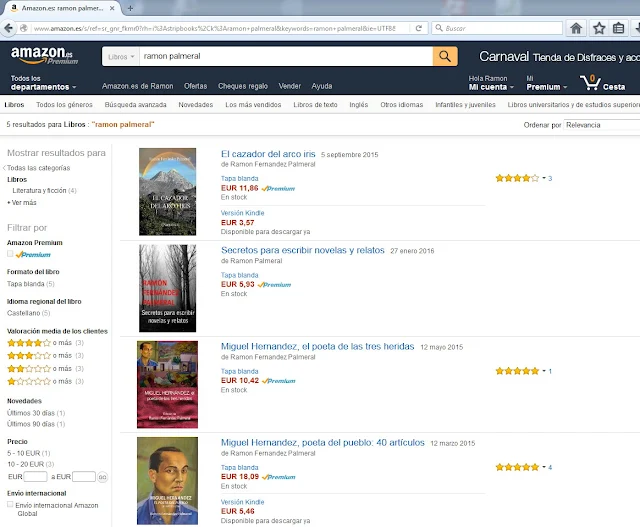The height and width of the screenshot is (527, 640).
Task: Open Miguel Hernandez, poeta del pueblo: 40 artículos
Action: pyautogui.click(x=322, y=443)
